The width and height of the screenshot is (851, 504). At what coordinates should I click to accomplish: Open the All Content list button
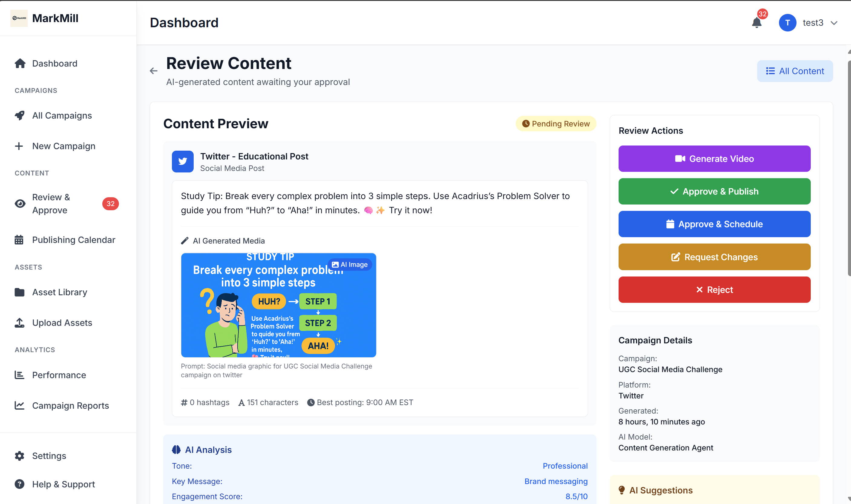[795, 71]
